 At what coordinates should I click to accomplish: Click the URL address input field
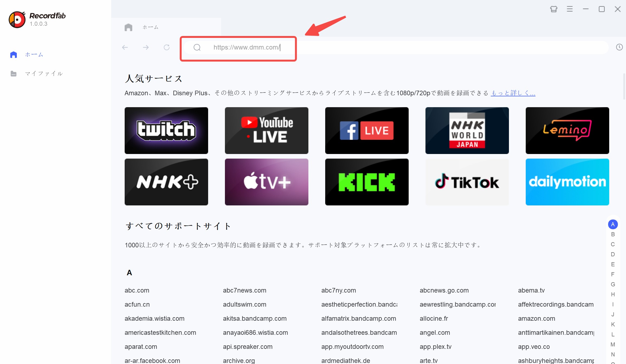[396, 47]
